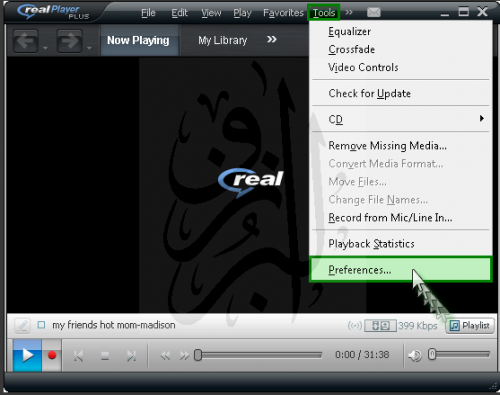This screenshot has height=395, width=500.
Task: Rewind the clip
Action: pyautogui.click(x=165, y=356)
